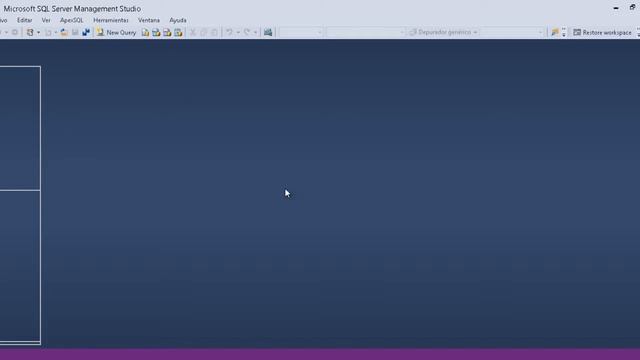The height and width of the screenshot is (360, 640).
Task: Click the Save floppy-disk icon
Action: tap(75, 32)
